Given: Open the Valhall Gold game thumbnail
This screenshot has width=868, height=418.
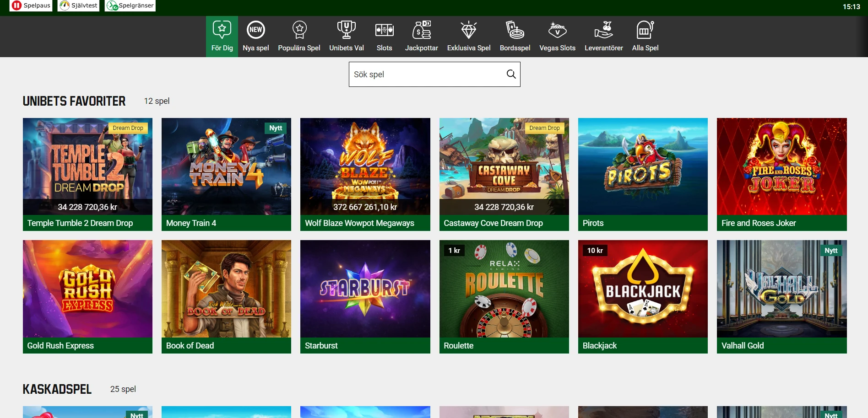Looking at the screenshot, I should point(782,289).
